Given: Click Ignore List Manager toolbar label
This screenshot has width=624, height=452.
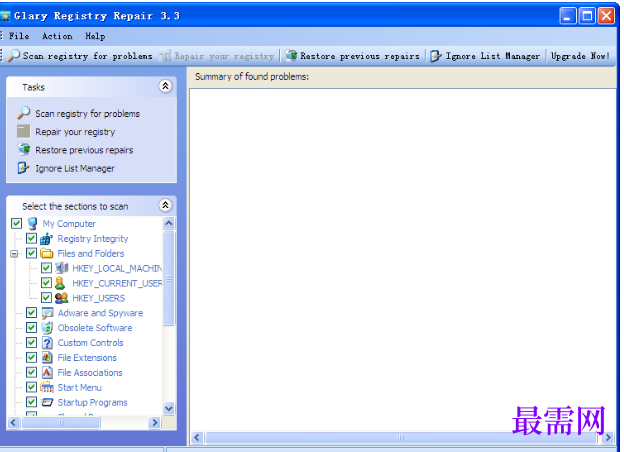Looking at the screenshot, I should coord(493,56).
